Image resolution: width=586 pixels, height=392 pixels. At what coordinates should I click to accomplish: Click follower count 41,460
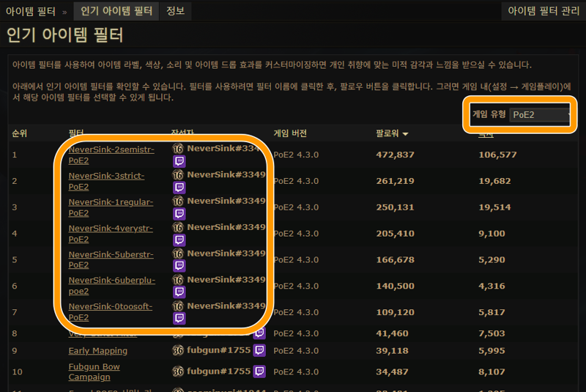coord(392,333)
